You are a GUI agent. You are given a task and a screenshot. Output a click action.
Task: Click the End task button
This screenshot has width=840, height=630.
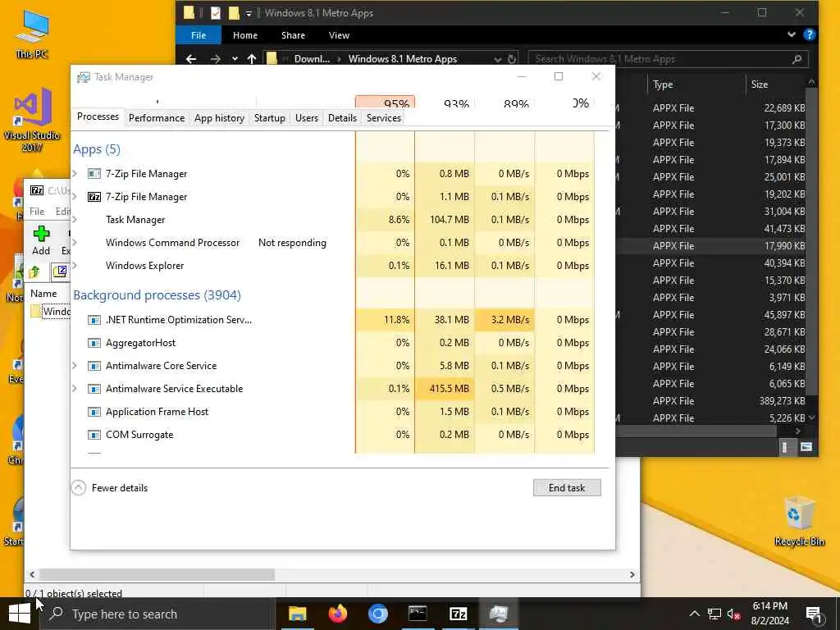(567, 487)
